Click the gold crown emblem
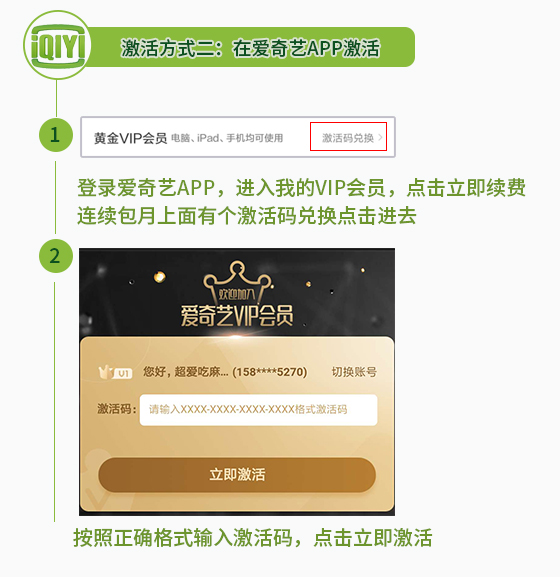560x577 pixels. click(238, 282)
